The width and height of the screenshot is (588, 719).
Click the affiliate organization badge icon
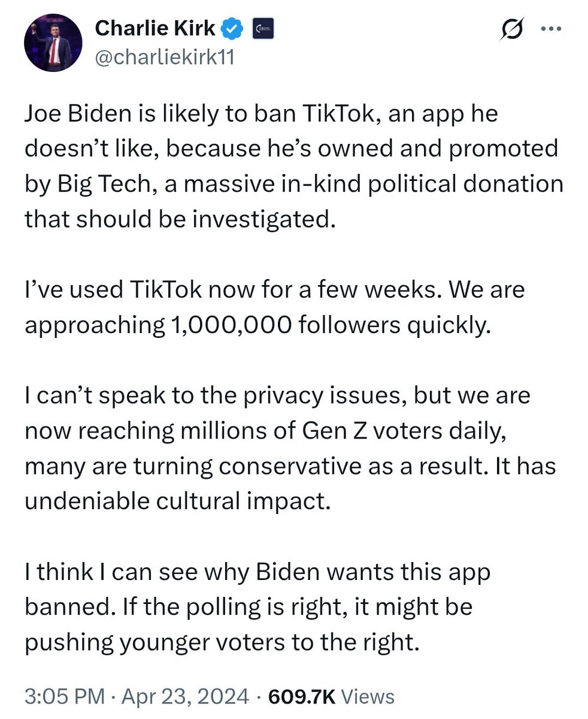pyautogui.click(x=262, y=28)
